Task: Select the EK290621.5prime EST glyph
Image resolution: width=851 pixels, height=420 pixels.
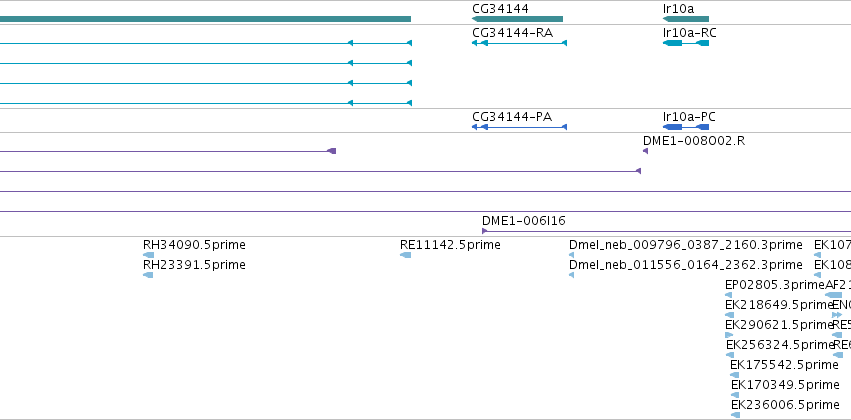Action: click(x=729, y=335)
